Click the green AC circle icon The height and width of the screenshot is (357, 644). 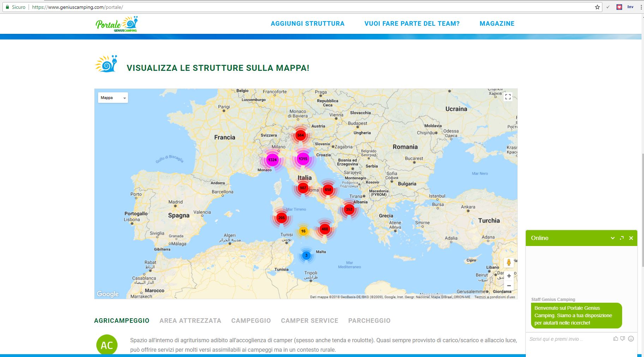[x=107, y=345]
